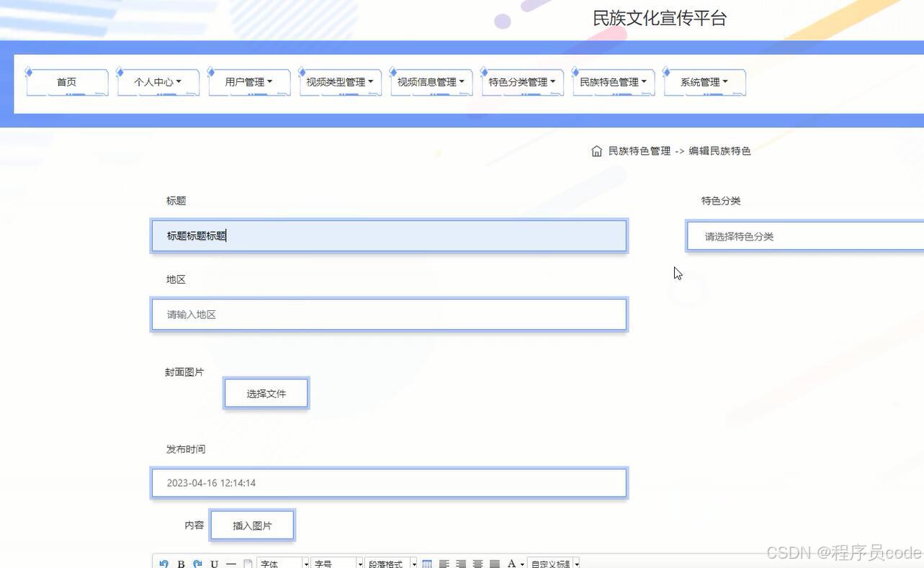This screenshot has height=568, width=924.
Task: Open the 系统管理 menu
Action: tap(704, 81)
